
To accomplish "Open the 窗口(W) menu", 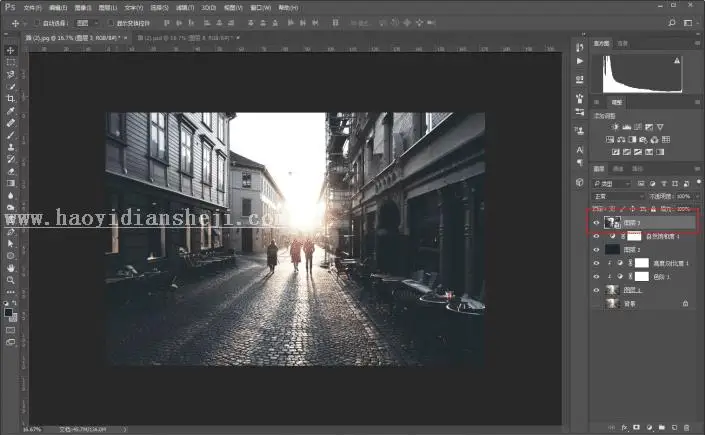I will coord(260,8).
